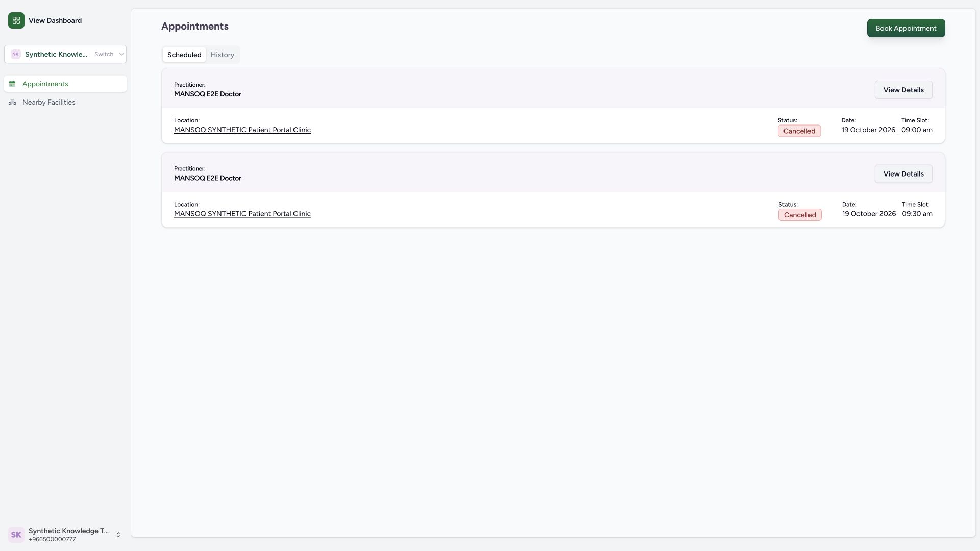Open the patient Switch dropdown chevron
This screenshot has width=980, height=551.
click(x=121, y=54)
